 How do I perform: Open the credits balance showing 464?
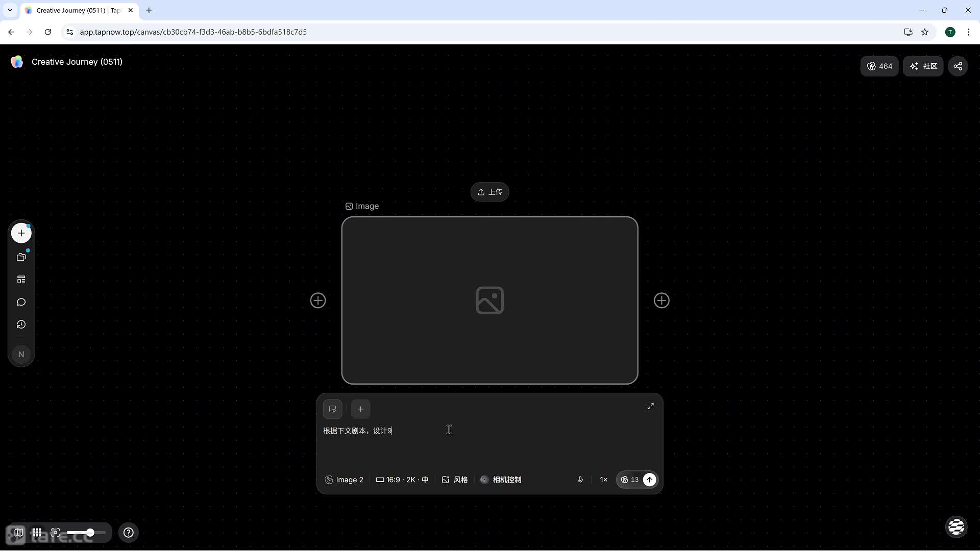pos(879,66)
